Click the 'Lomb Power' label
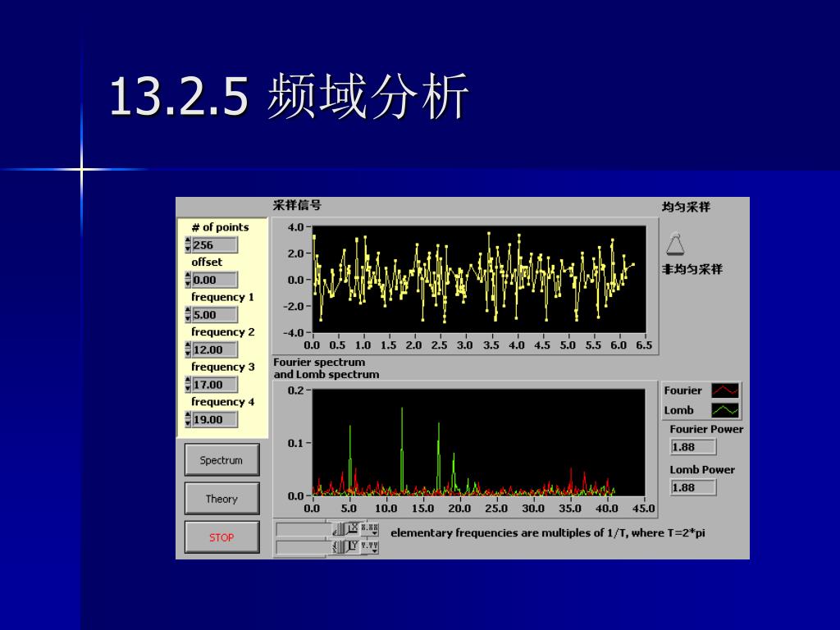Image resolution: width=840 pixels, height=630 pixels. point(702,470)
